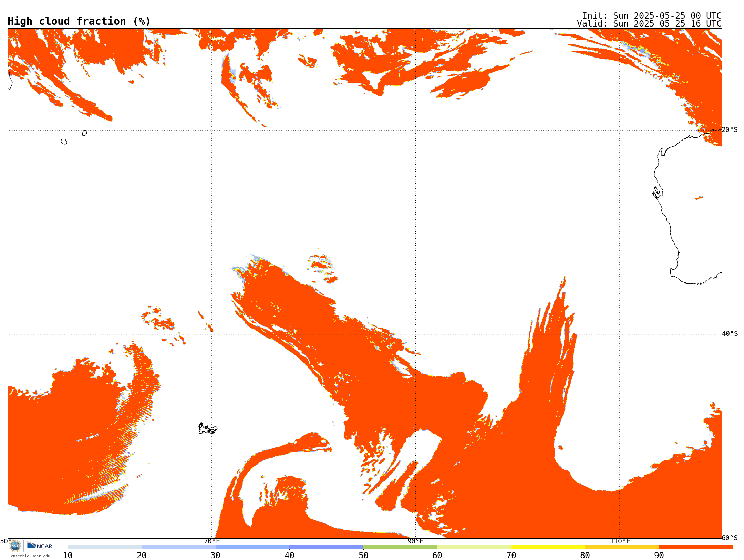Click the colorbar tick label '40'
The height and width of the screenshot is (560, 744).
click(x=290, y=556)
